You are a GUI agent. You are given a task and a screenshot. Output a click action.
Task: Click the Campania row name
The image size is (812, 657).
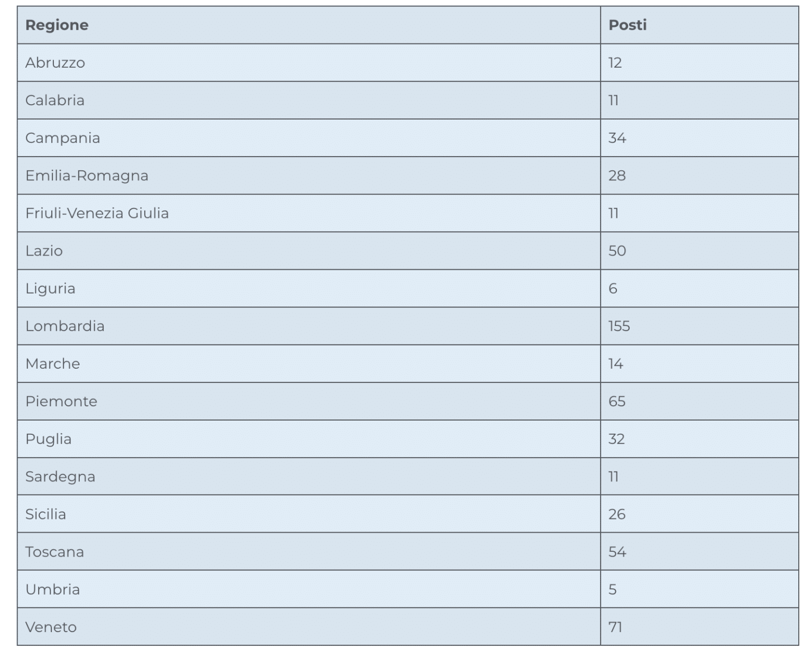pos(62,138)
